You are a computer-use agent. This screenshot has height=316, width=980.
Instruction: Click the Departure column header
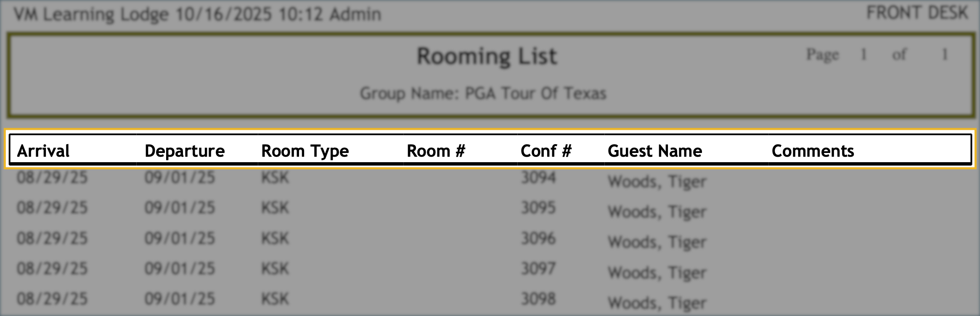coord(185,151)
